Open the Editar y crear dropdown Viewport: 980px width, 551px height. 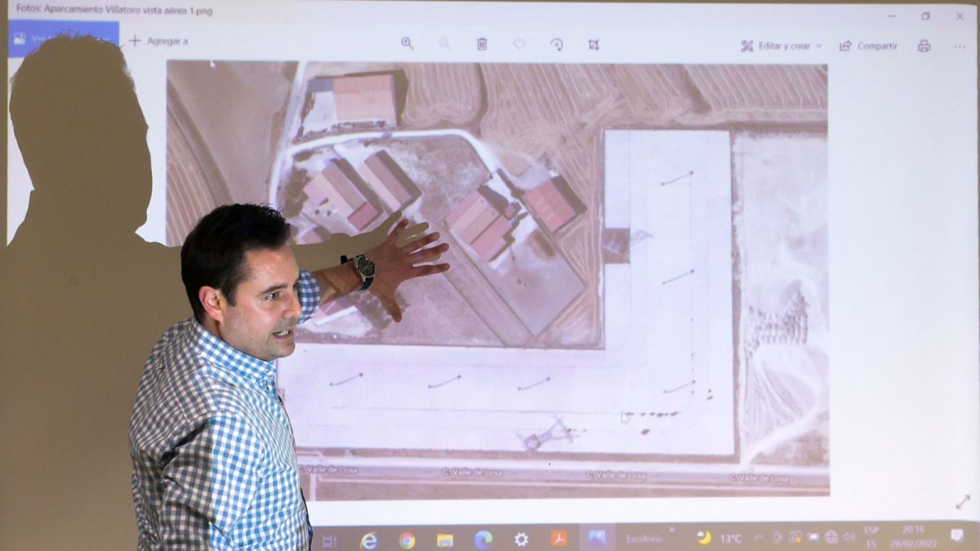(782, 46)
